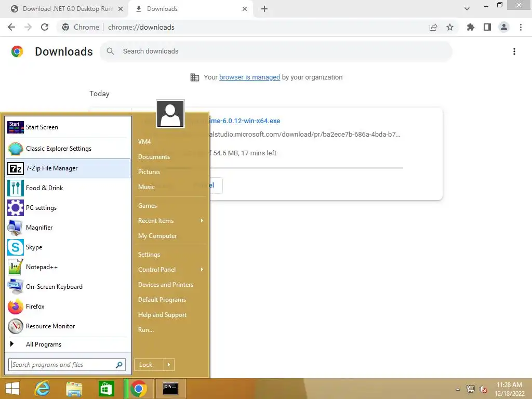This screenshot has height=399, width=532.
Task: Open the browser is managed link
Action: (x=250, y=77)
